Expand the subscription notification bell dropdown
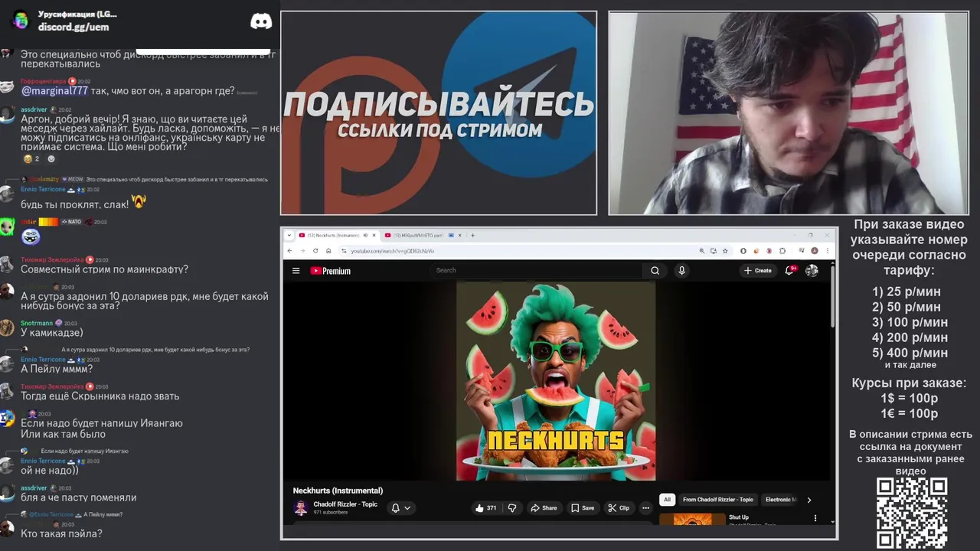The image size is (980, 551). [401, 508]
